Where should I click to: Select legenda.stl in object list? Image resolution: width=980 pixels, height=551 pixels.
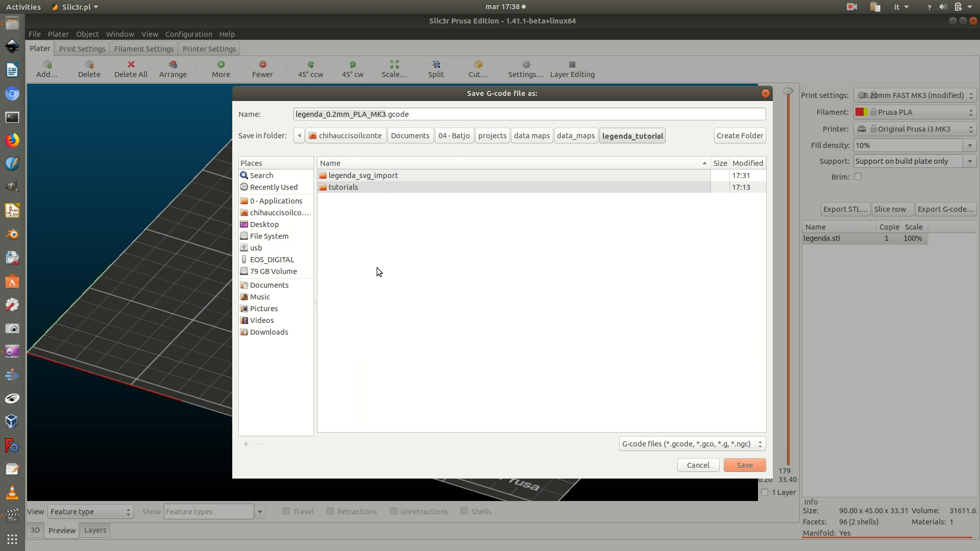click(865, 238)
